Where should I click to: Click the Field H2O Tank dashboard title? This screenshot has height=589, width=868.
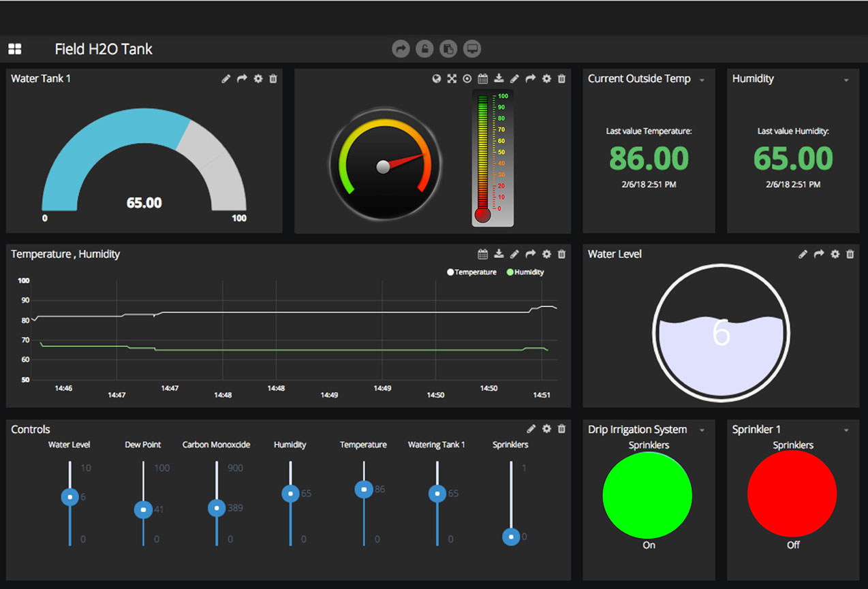[104, 49]
